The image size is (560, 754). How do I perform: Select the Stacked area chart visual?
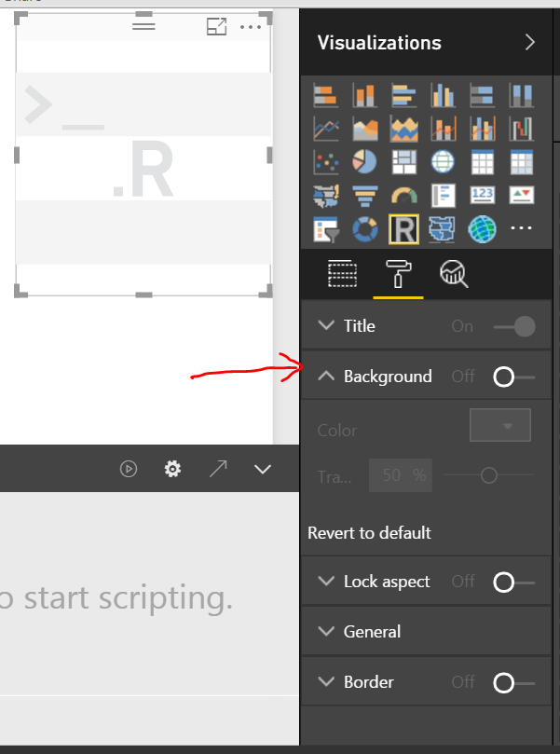click(x=403, y=129)
